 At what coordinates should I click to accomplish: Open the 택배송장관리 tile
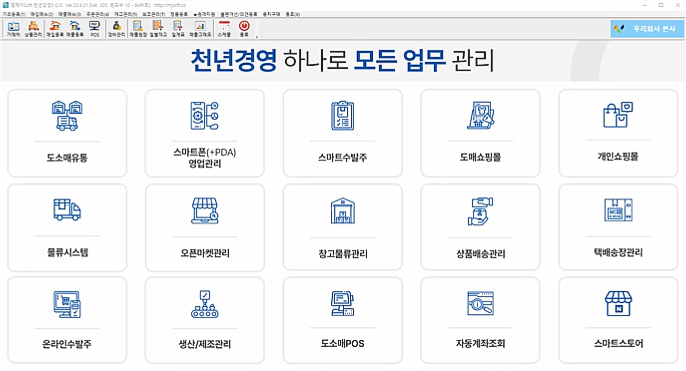click(618, 228)
